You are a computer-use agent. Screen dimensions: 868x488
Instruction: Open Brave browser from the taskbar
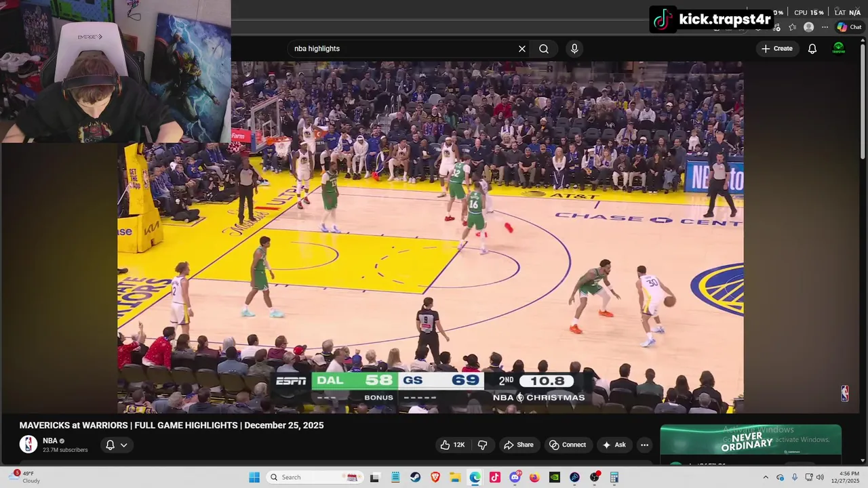pyautogui.click(x=435, y=477)
